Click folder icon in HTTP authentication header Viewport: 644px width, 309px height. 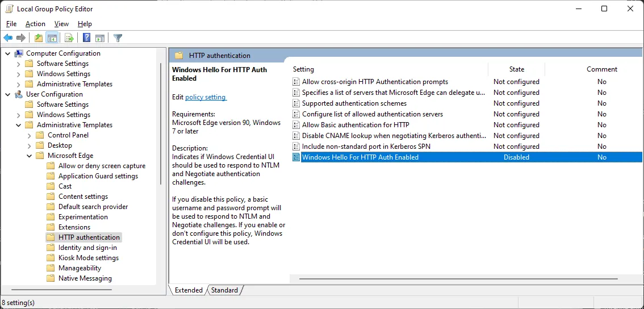[179, 56]
